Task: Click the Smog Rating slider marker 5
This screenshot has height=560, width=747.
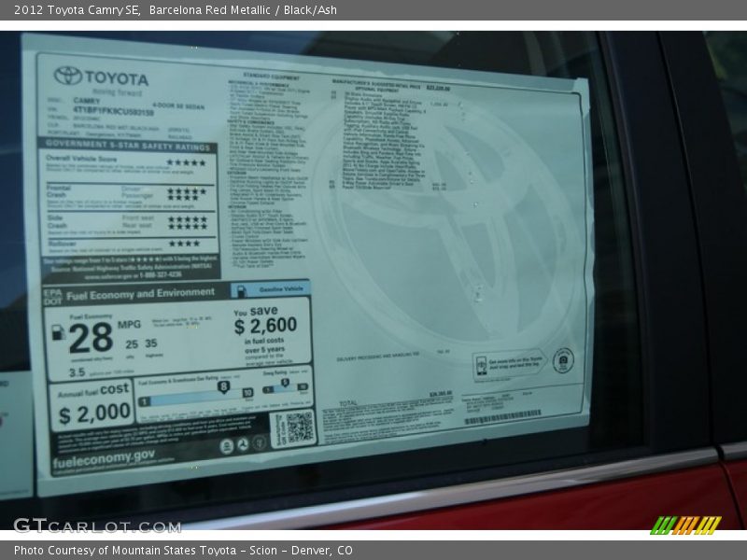Action: (x=284, y=383)
